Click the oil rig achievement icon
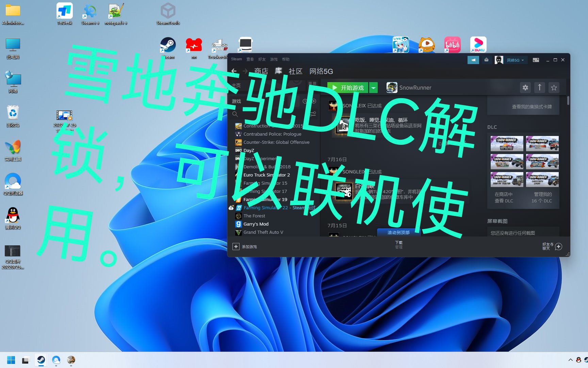Screen dimensions: 588x368 [x=343, y=126]
